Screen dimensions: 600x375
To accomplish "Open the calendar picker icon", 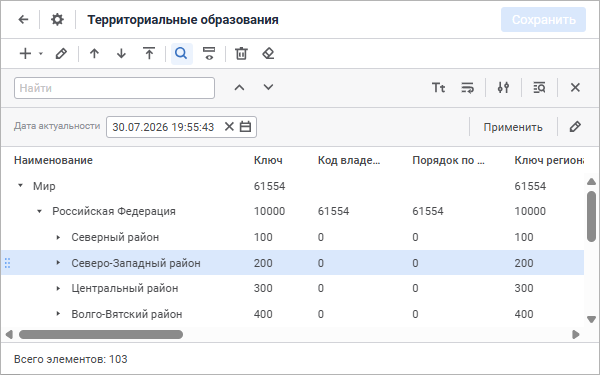I will point(245,126).
